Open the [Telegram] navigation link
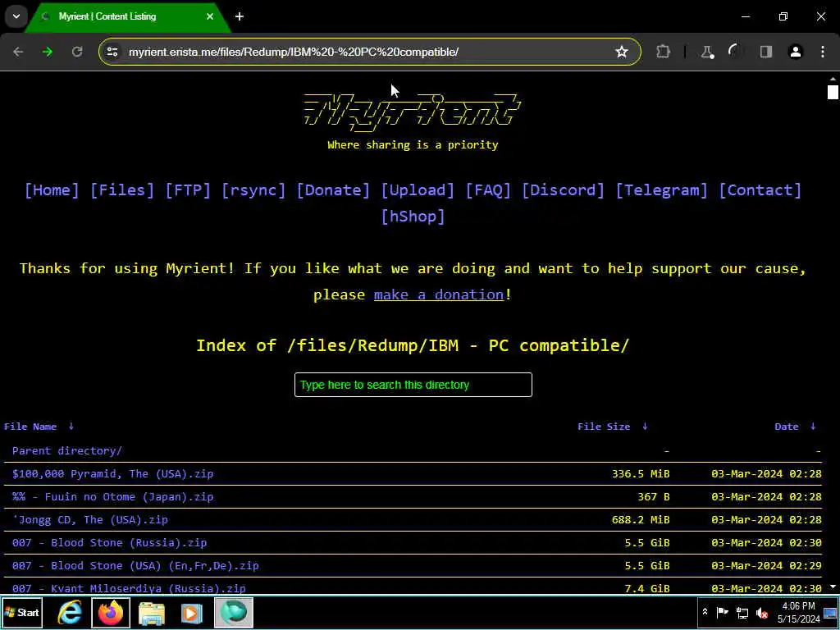Viewport: 840px width, 630px height. (x=662, y=190)
